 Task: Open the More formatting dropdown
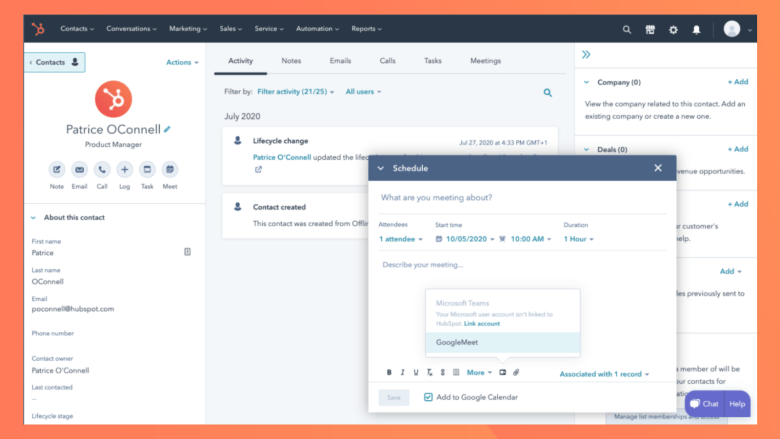pos(479,372)
